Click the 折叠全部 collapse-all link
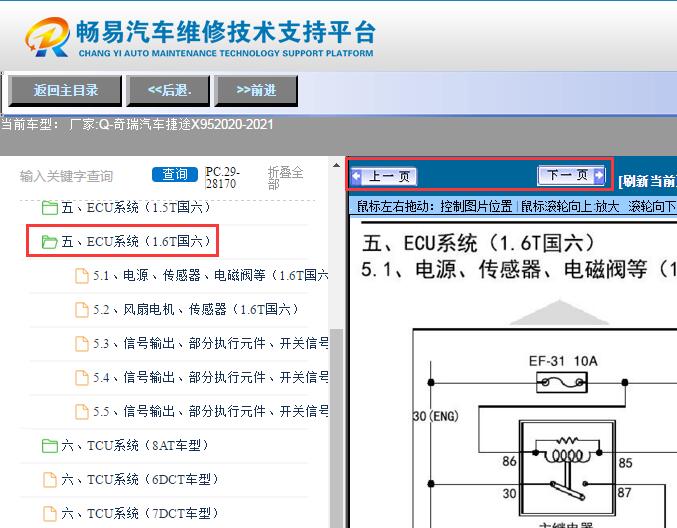 (x=285, y=178)
